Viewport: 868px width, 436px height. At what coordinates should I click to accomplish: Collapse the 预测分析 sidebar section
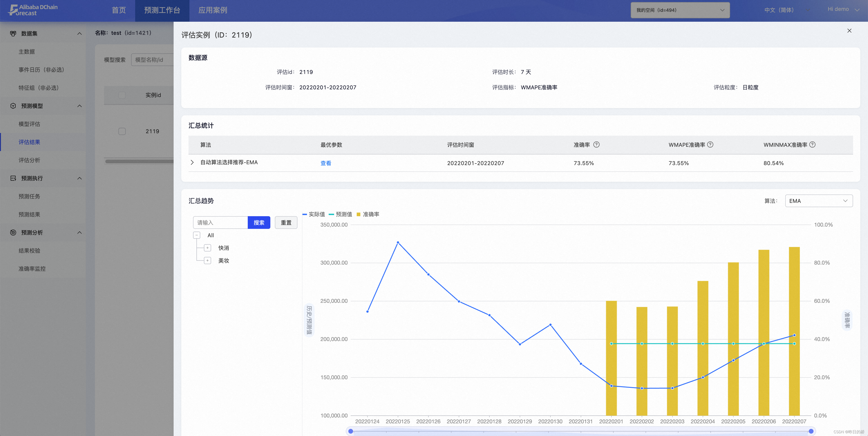click(80, 232)
